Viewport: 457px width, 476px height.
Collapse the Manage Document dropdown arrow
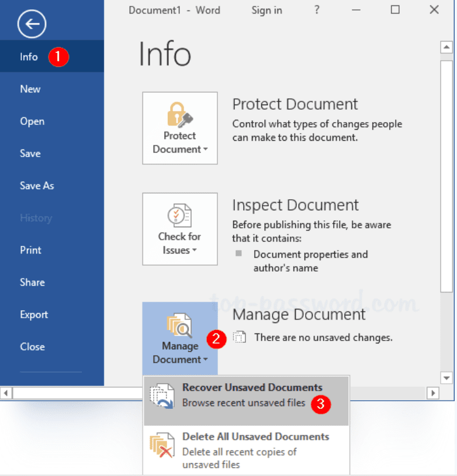click(x=206, y=360)
